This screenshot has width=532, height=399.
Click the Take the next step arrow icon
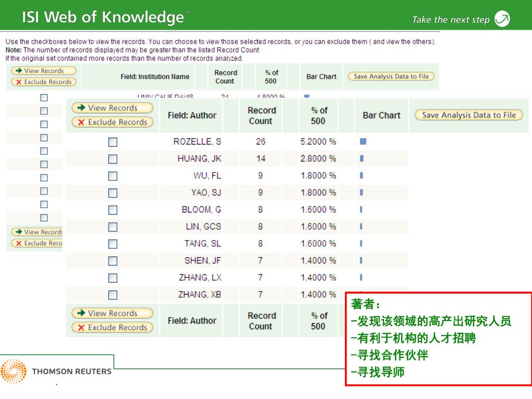pyautogui.click(x=502, y=19)
